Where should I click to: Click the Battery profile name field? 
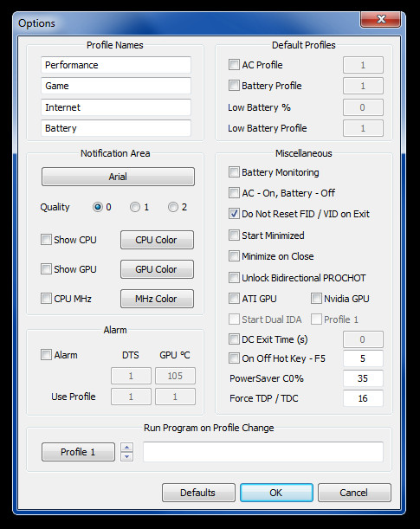(116, 128)
